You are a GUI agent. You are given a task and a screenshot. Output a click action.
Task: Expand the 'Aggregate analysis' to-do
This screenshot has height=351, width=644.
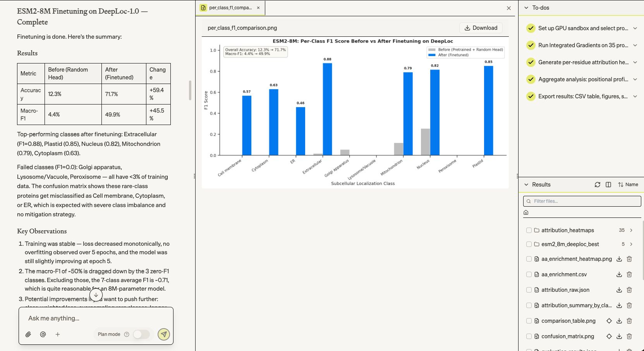[635, 79]
